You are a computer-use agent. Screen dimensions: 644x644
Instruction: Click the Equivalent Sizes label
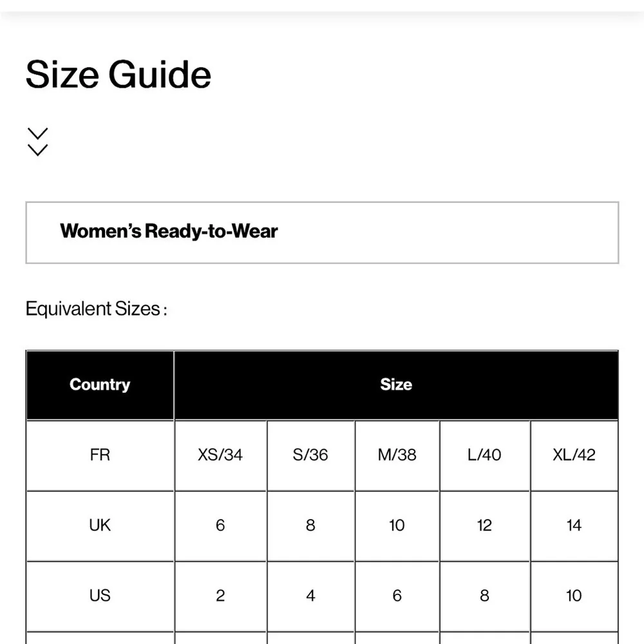pos(96,309)
